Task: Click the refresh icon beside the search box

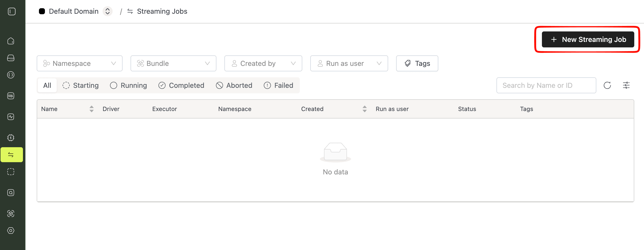Action: pos(607,85)
